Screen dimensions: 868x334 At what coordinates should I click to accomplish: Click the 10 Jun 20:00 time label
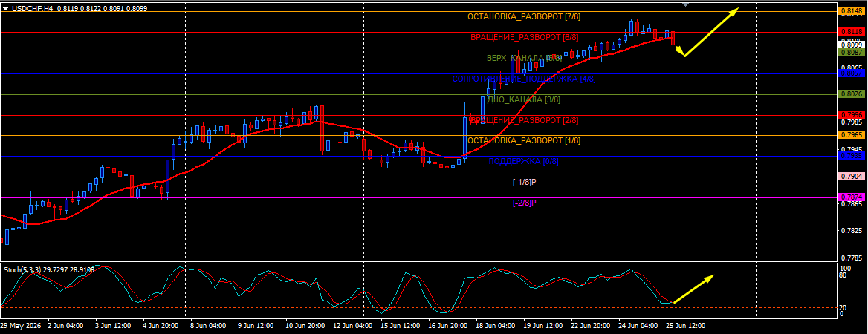[304, 327]
